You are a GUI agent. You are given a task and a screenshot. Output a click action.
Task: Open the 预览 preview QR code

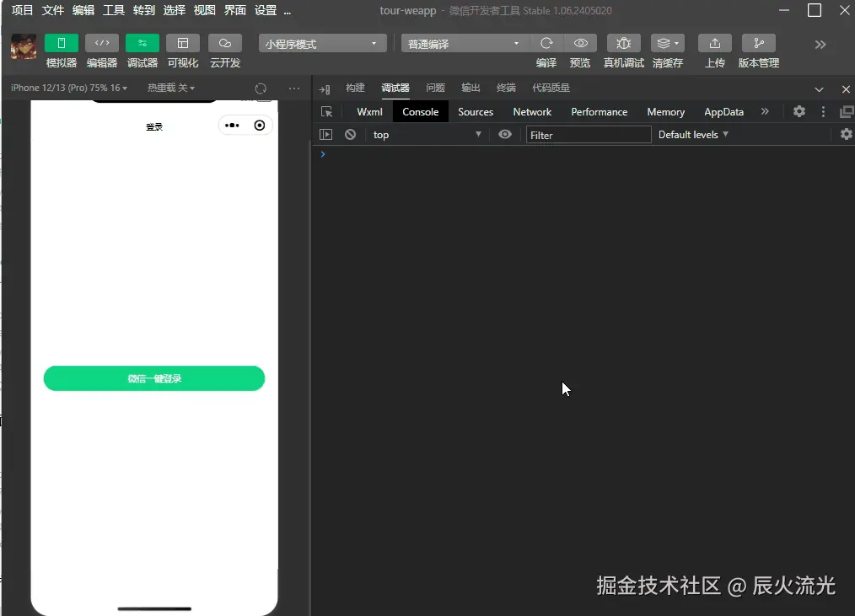(579, 43)
